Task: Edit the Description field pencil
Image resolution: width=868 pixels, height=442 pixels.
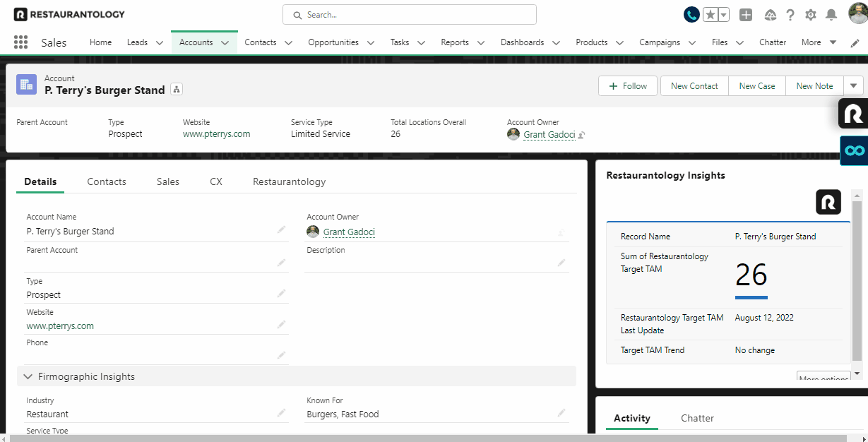Action: (561, 263)
